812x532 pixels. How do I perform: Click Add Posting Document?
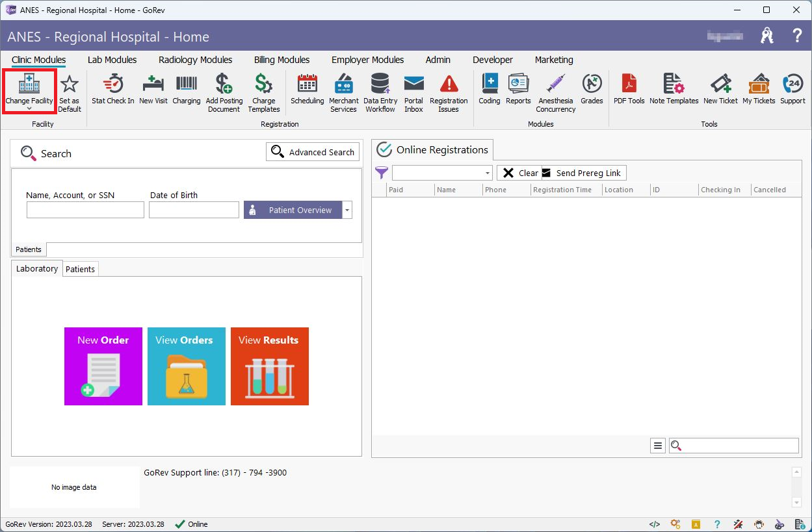point(224,92)
